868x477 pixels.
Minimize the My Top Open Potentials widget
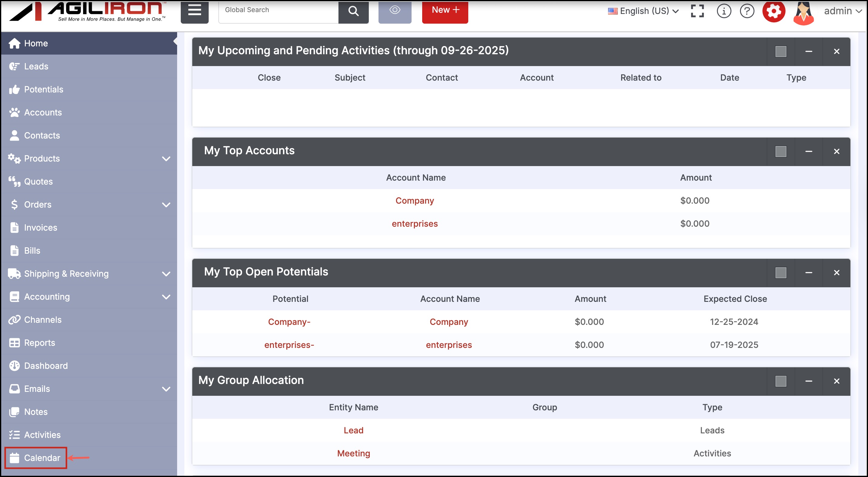808,273
